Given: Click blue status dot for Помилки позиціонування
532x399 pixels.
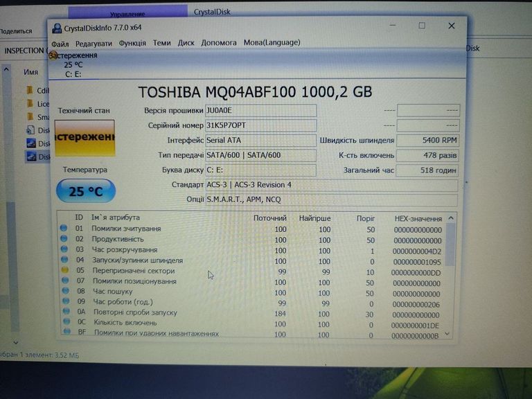Looking at the screenshot, I should (x=65, y=281).
